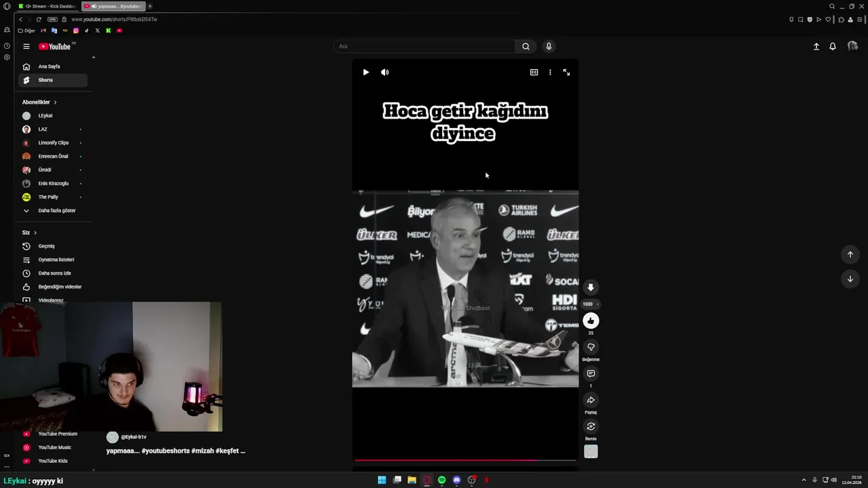Open the Short's comments

[x=591, y=373]
